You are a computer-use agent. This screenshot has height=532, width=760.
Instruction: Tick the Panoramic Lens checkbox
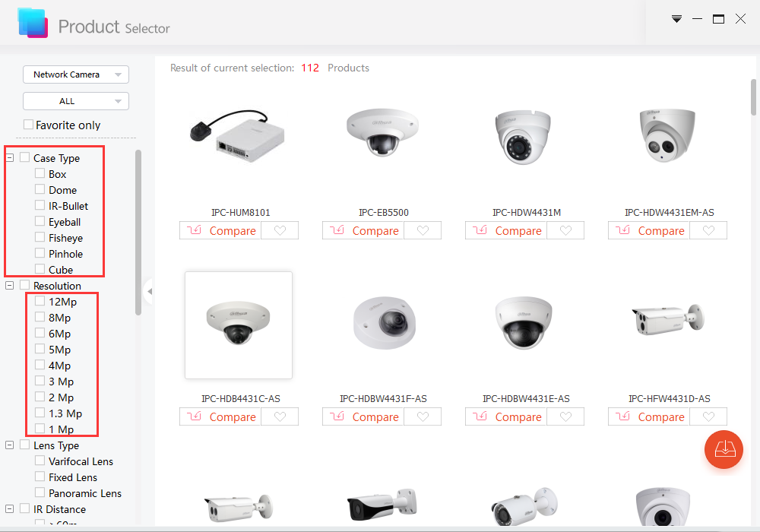pyautogui.click(x=40, y=492)
